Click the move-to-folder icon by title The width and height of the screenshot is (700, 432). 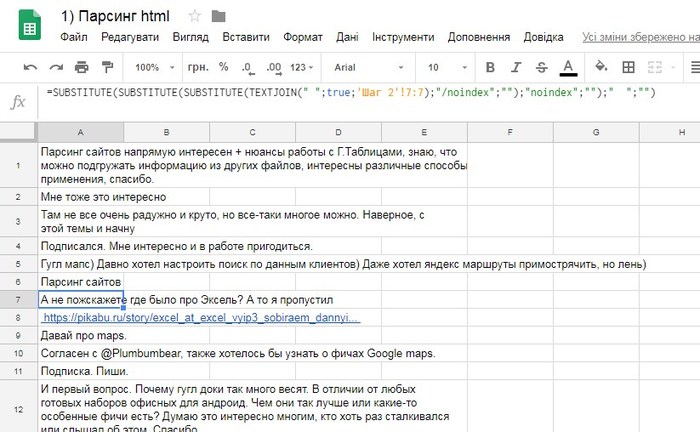(x=219, y=16)
